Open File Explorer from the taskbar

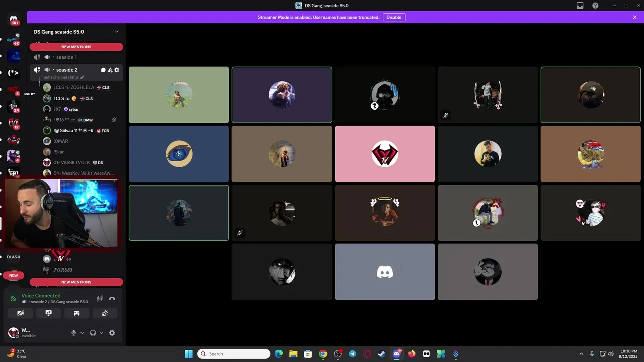click(293, 354)
